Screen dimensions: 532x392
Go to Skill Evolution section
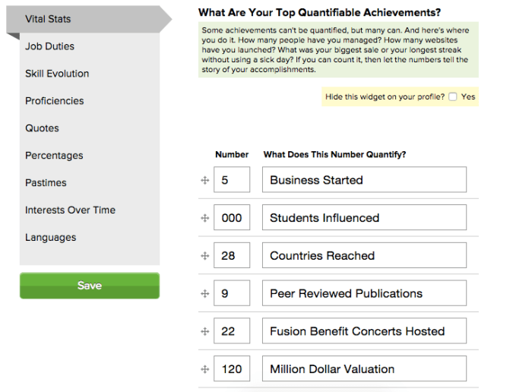click(57, 74)
